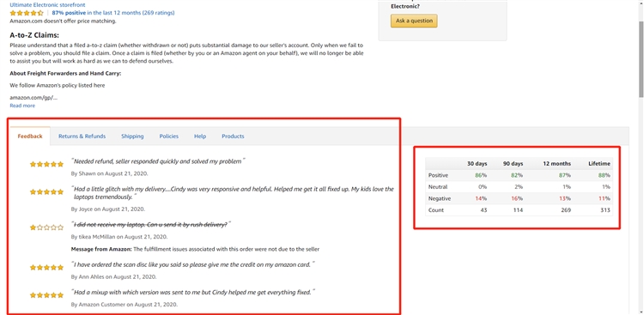Click the seller rating stars near storefront link
The width and height of the screenshot is (644, 315).
tap(27, 13)
